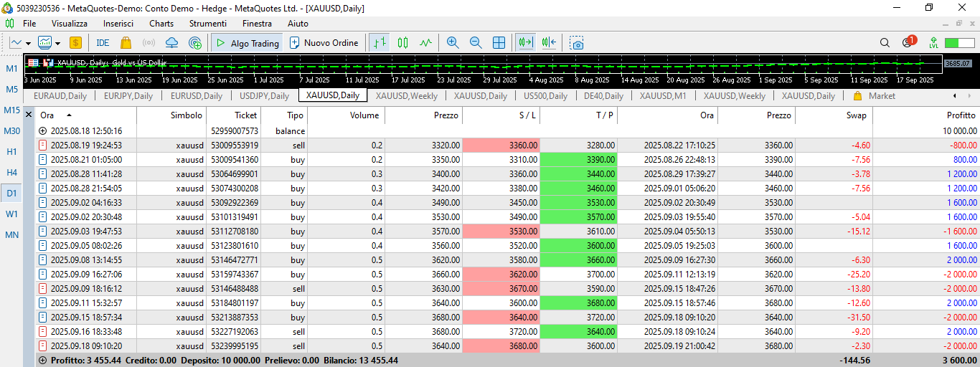This screenshot has height=367, width=980.
Task: Click the Market shopping bag toolbar icon
Action: click(126, 43)
